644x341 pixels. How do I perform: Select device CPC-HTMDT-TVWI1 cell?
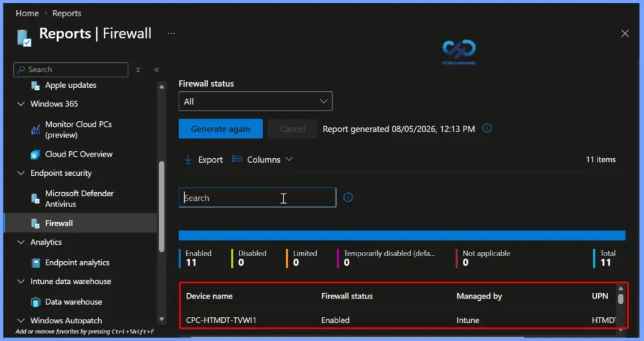click(x=221, y=320)
